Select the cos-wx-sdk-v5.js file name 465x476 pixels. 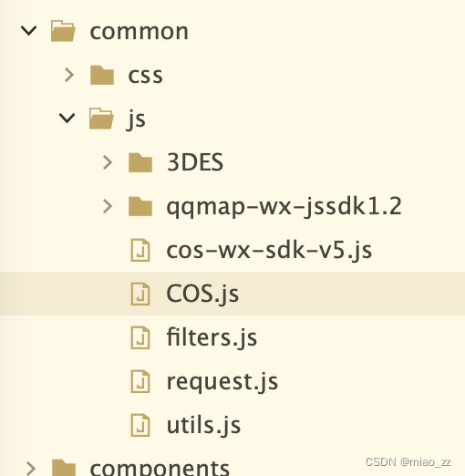click(269, 251)
